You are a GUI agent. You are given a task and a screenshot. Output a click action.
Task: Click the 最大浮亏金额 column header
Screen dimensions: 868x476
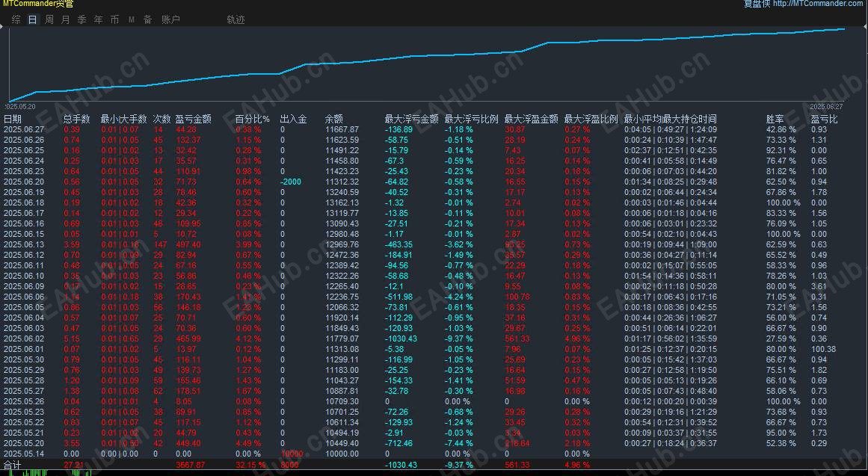(x=411, y=119)
